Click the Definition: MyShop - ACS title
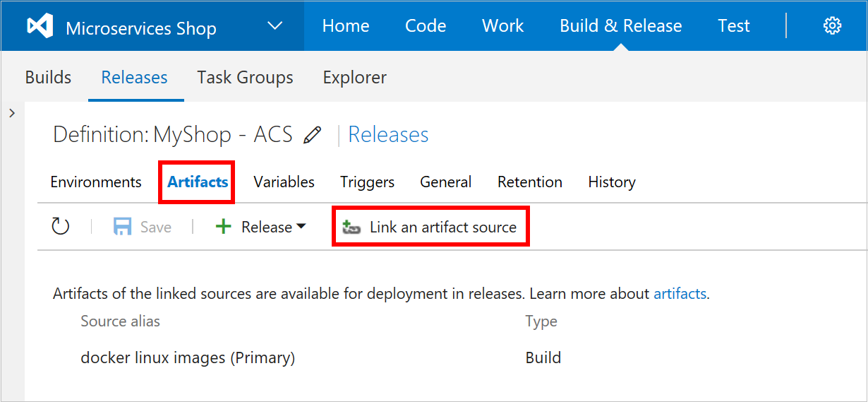The image size is (868, 402). pyautogui.click(x=173, y=134)
